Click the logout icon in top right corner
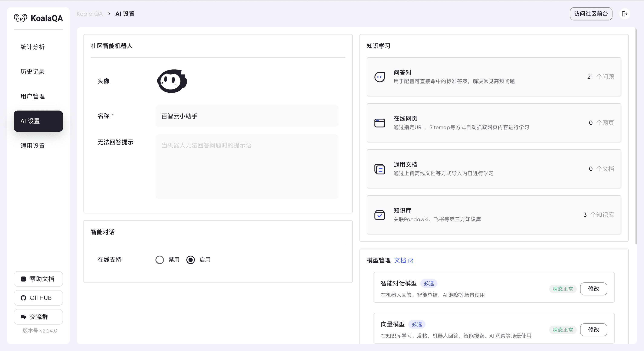Viewport: 644px width, 351px height. [x=625, y=14]
